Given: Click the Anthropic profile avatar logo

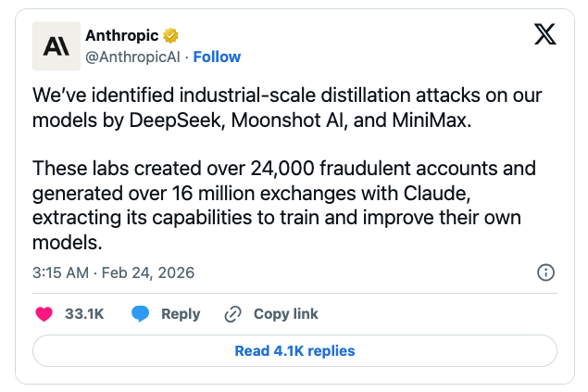Looking at the screenshot, I should pyautogui.click(x=56, y=46).
